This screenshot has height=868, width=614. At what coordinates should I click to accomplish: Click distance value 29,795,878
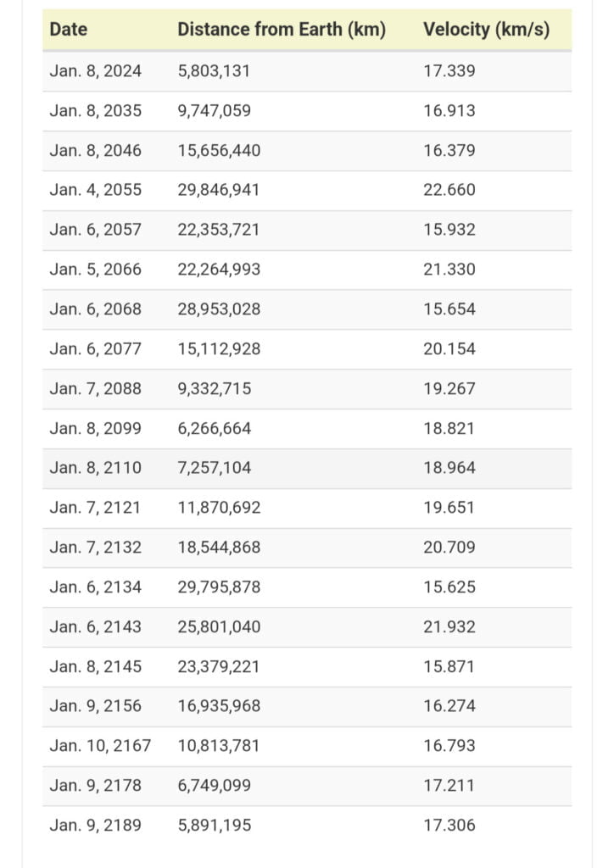click(219, 587)
